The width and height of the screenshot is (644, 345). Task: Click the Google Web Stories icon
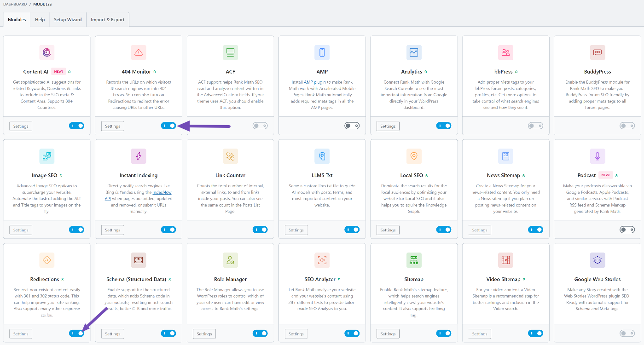coord(598,260)
